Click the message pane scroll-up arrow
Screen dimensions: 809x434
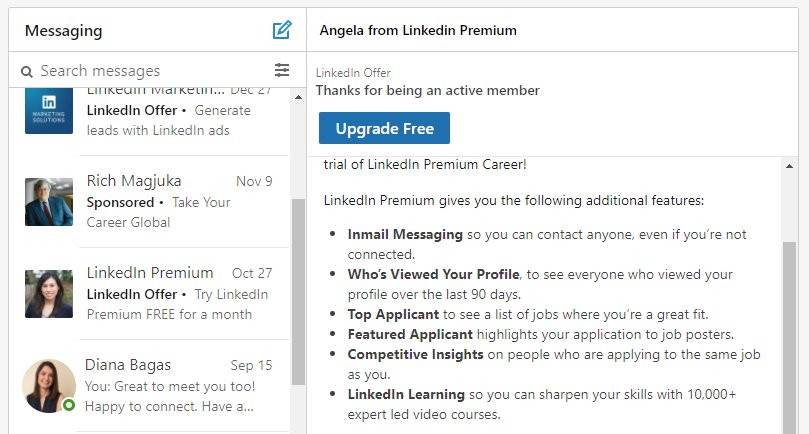tap(789, 166)
